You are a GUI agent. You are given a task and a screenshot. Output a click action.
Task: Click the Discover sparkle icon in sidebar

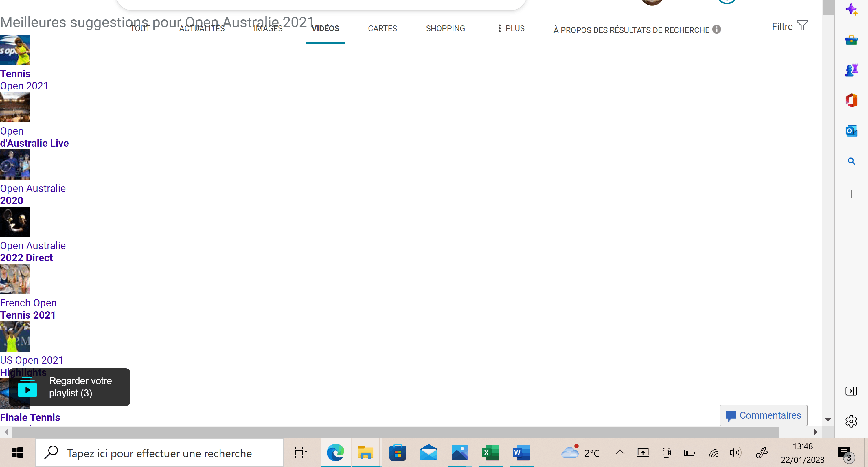[x=851, y=10]
